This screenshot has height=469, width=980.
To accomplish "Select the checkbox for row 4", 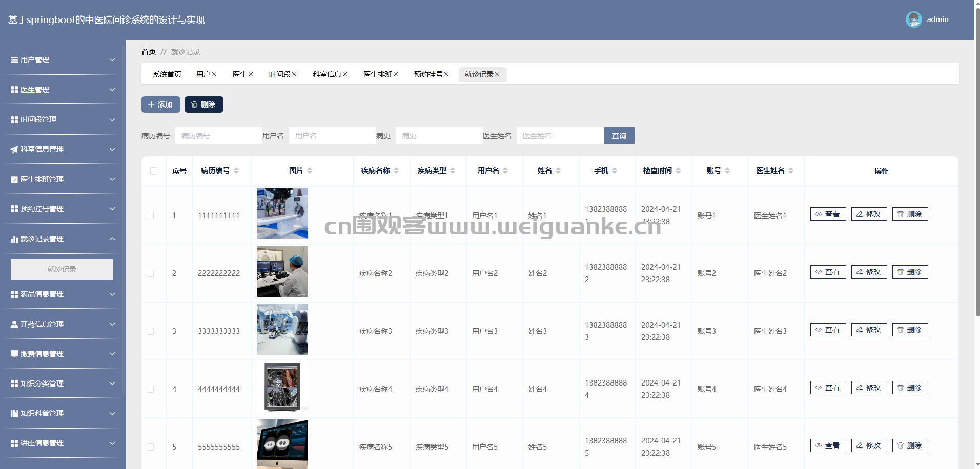I will [x=150, y=389].
